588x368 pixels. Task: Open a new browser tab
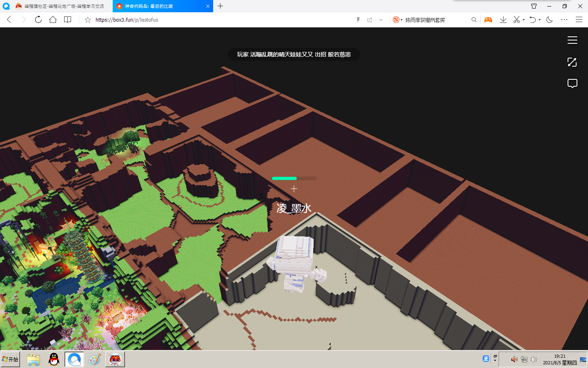click(220, 6)
